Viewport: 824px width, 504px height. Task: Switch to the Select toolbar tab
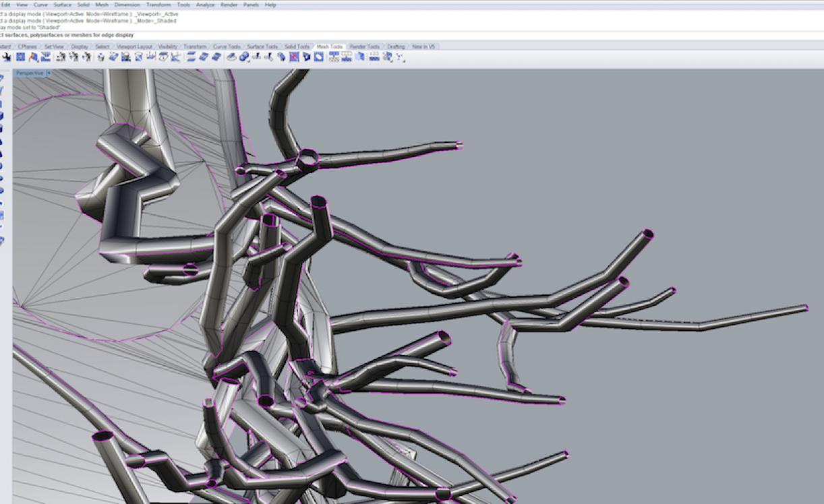click(102, 46)
